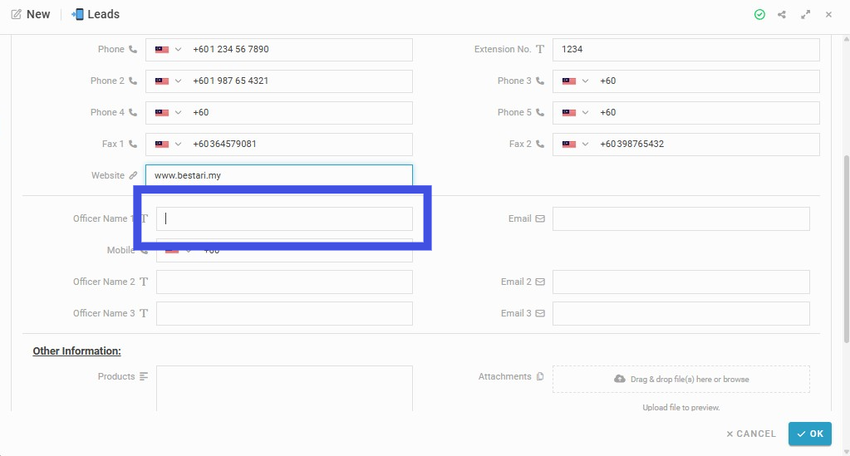Image resolution: width=850 pixels, height=456 pixels.
Task: Click the green checkmark status icon
Action: point(759,15)
